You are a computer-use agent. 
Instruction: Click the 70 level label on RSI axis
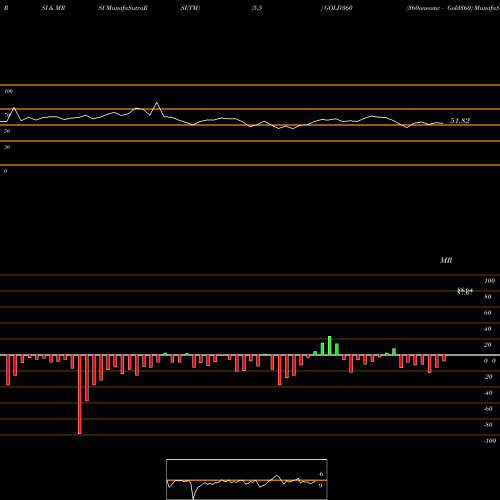coord(6,115)
